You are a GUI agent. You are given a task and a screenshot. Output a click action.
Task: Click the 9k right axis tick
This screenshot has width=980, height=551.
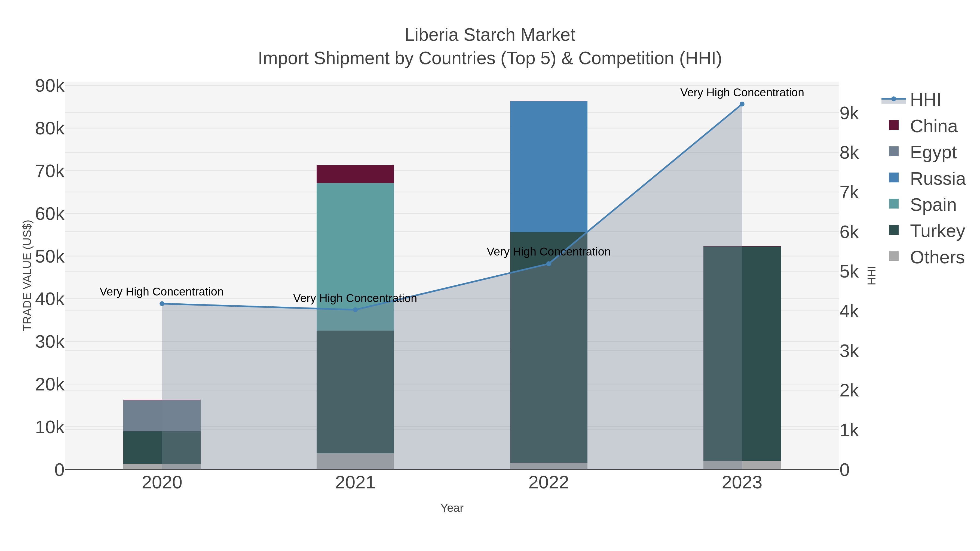tap(849, 113)
